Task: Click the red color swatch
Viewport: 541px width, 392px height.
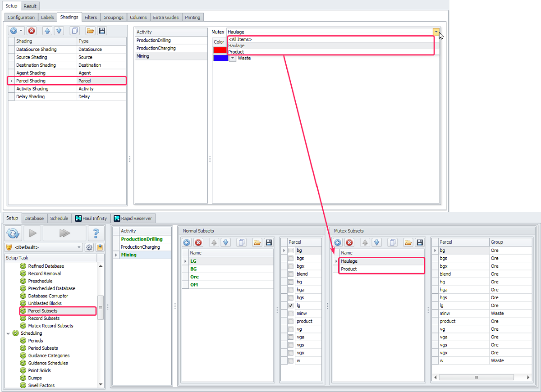Action: click(220, 50)
